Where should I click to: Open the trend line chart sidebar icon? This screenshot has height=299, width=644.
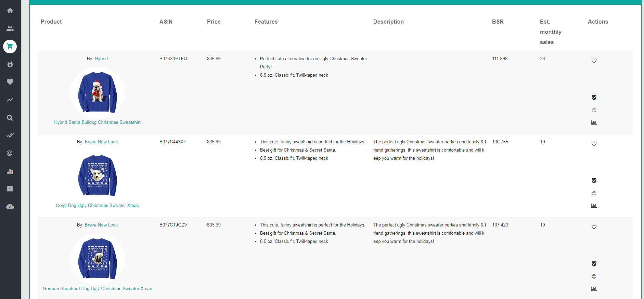click(10, 100)
